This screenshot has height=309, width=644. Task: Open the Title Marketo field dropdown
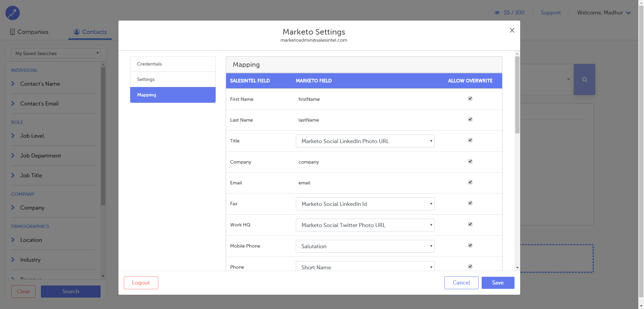click(x=365, y=141)
